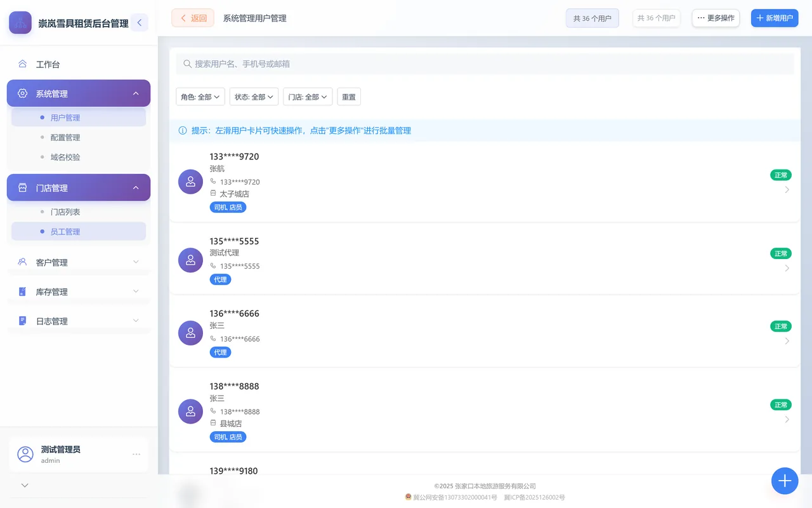Focus the 搜索用户名、手机号或邮箱 search field
The width and height of the screenshot is (812, 508).
(485, 64)
